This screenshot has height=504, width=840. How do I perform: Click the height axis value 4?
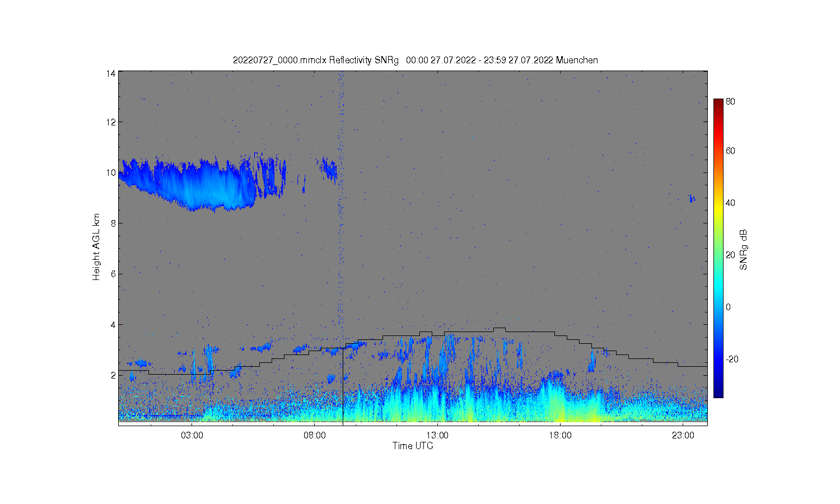114,325
